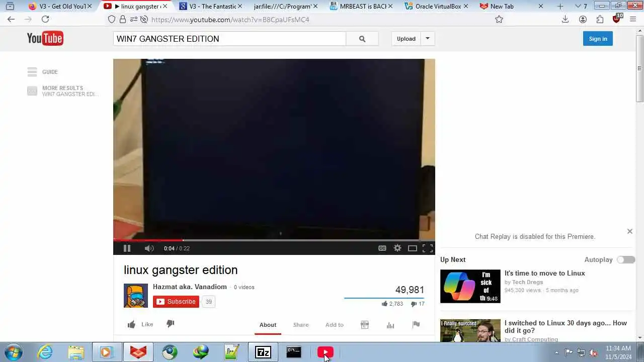644x362 pixels.
Task: Click the YouTube logo
Action: coord(45,38)
